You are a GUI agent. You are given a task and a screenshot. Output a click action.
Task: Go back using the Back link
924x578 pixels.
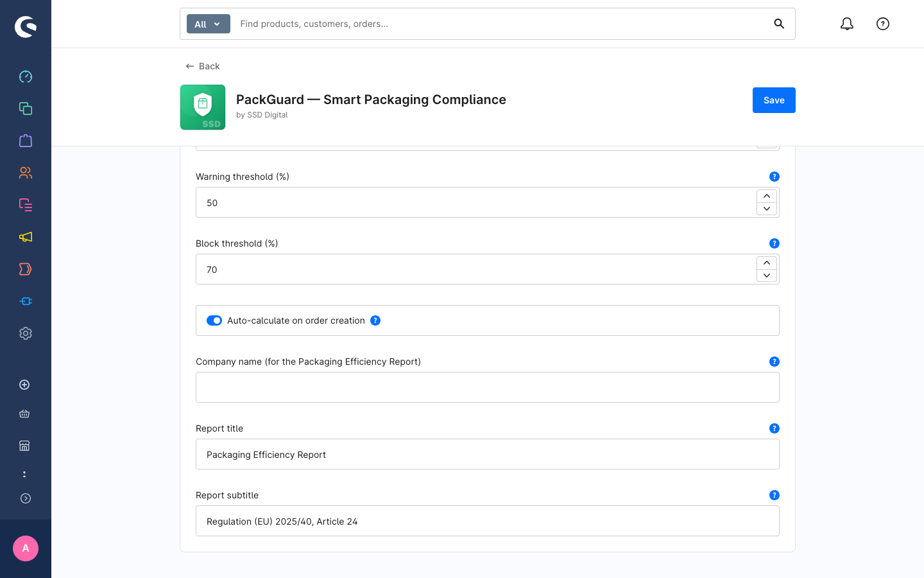pos(203,66)
